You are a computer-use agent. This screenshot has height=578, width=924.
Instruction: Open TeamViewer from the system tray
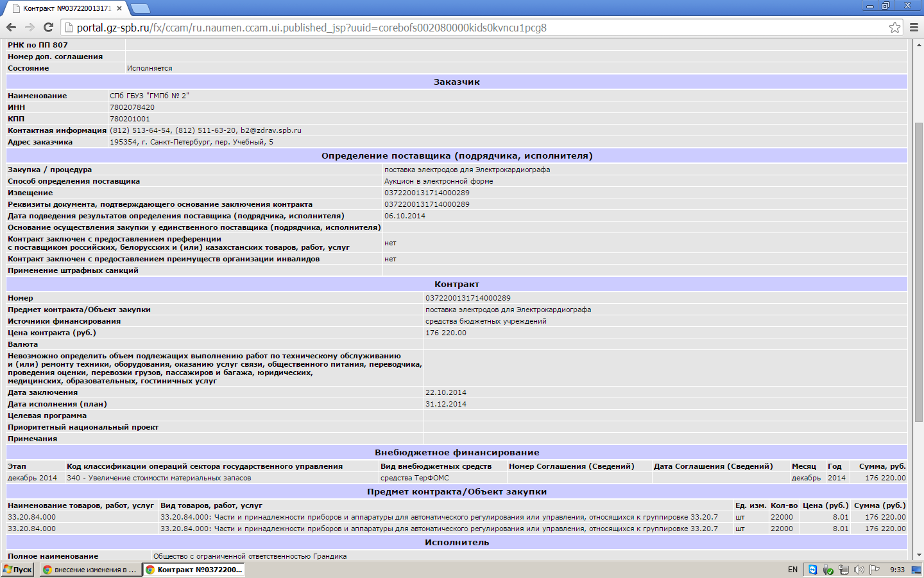click(x=812, y=570)
